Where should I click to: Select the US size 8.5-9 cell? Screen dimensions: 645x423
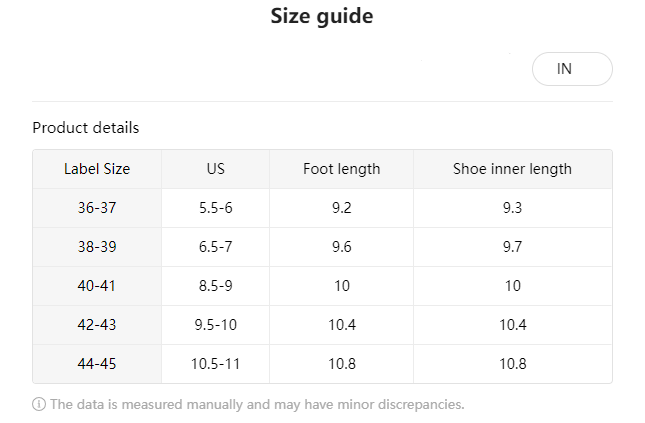pyautogui.click(x=216, y=286)
